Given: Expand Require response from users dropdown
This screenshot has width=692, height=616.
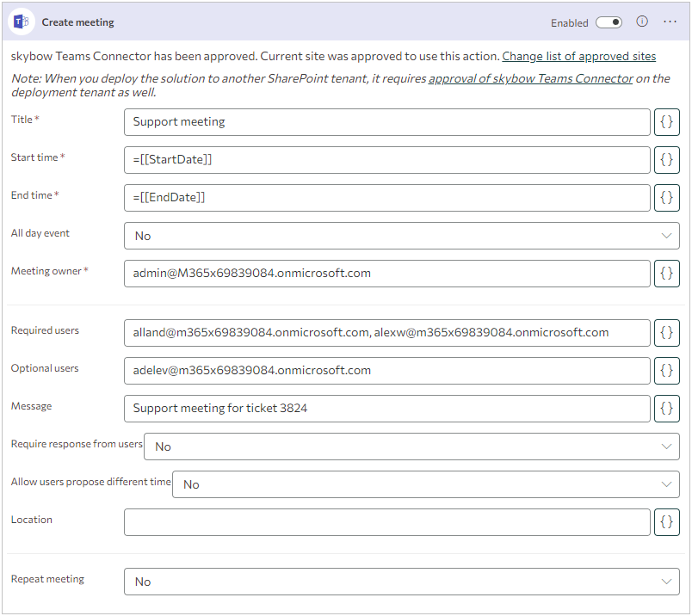Looking at the screenshot, I should (411, 447).
